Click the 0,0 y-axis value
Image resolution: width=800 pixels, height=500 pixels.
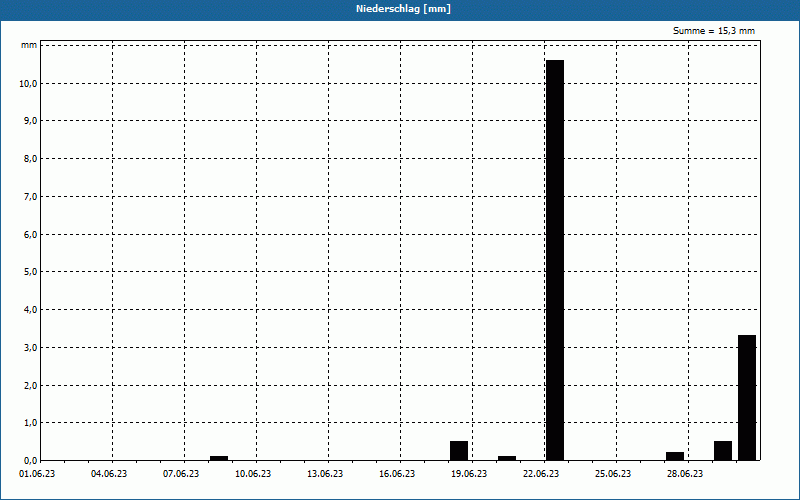(30, 460)
